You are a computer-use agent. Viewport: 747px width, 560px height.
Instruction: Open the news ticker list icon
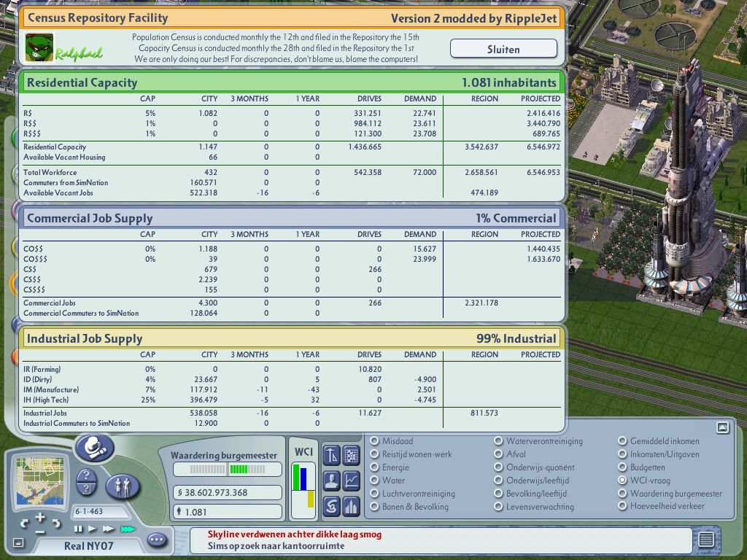tap(706, 540)
